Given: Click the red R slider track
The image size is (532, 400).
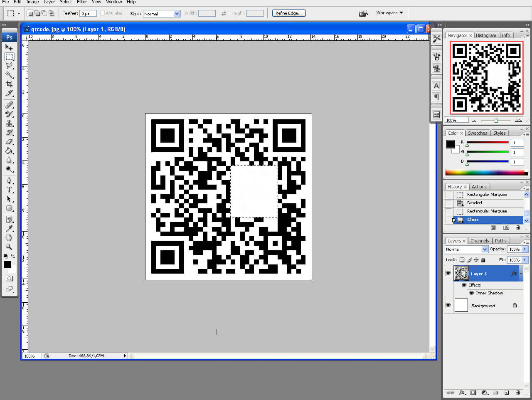Looking at the screenshot, I should tap(488, 142).
